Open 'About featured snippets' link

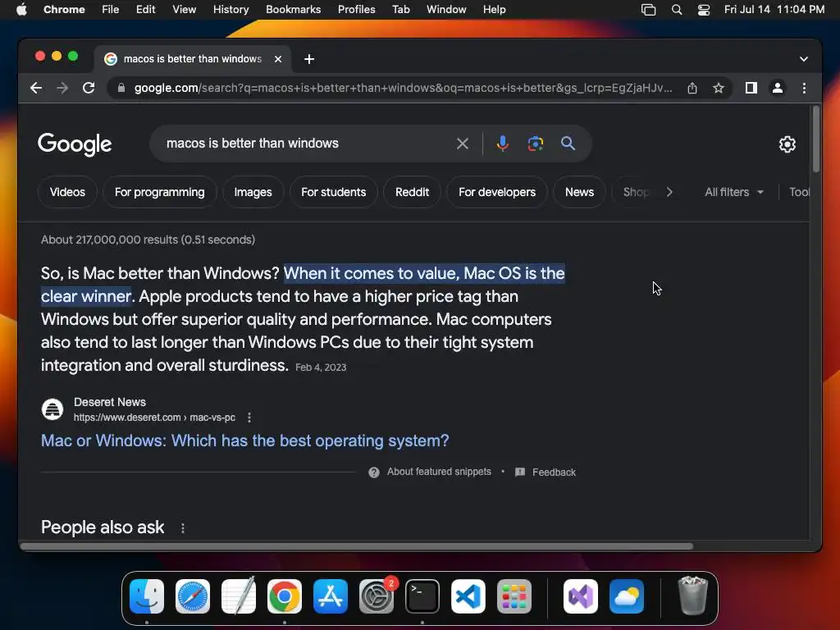click(439, 472)
